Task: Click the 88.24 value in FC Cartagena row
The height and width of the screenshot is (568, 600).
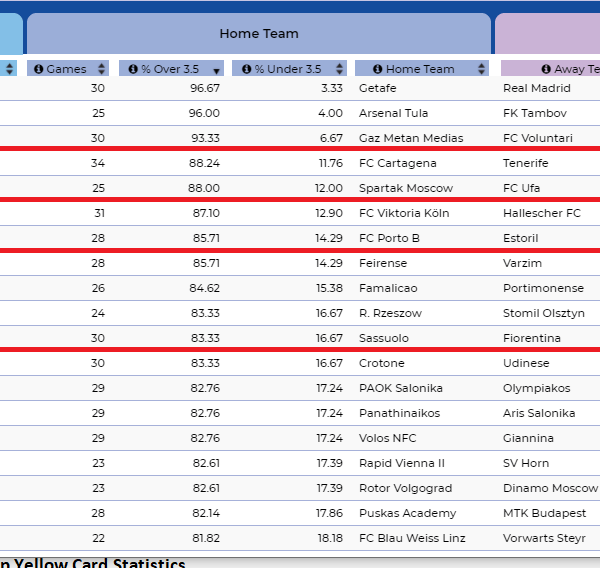Action: (x=204, y=163)
